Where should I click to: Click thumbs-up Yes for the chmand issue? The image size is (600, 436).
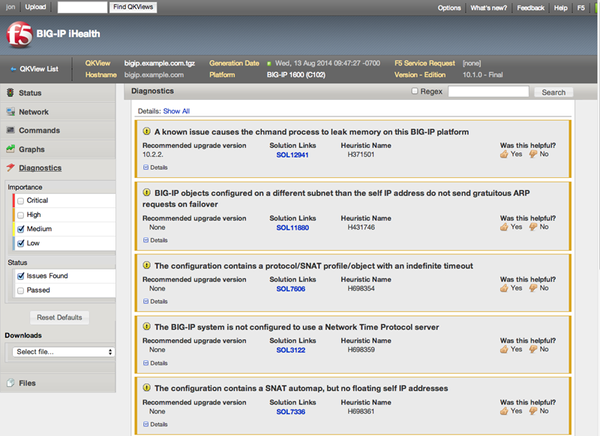[x=510, y=155]
